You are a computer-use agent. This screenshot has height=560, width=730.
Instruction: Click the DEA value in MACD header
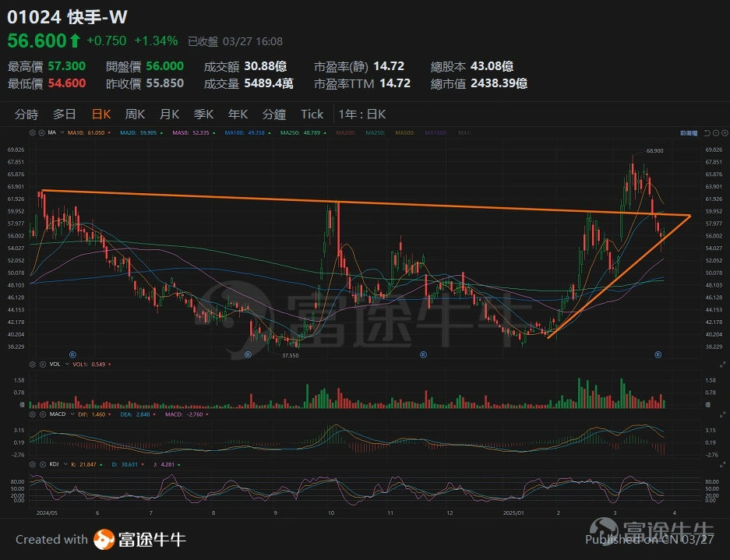coord(137,414)
